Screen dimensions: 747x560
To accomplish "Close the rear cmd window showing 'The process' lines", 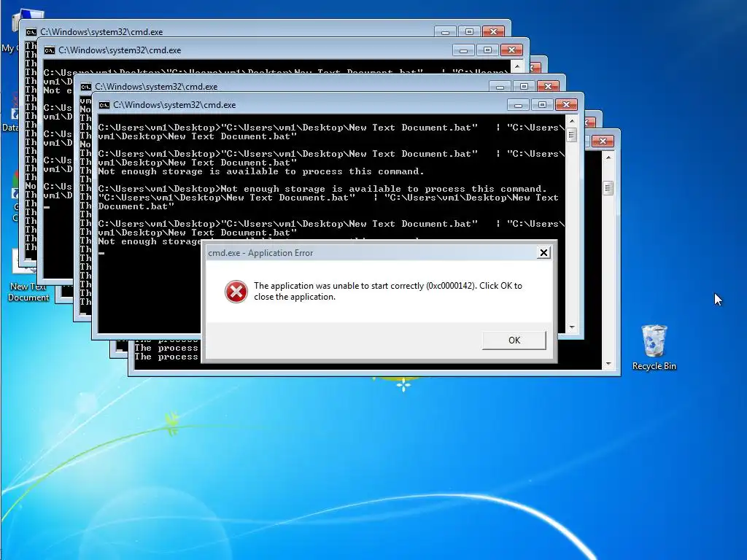I will [x=603, y=141].
